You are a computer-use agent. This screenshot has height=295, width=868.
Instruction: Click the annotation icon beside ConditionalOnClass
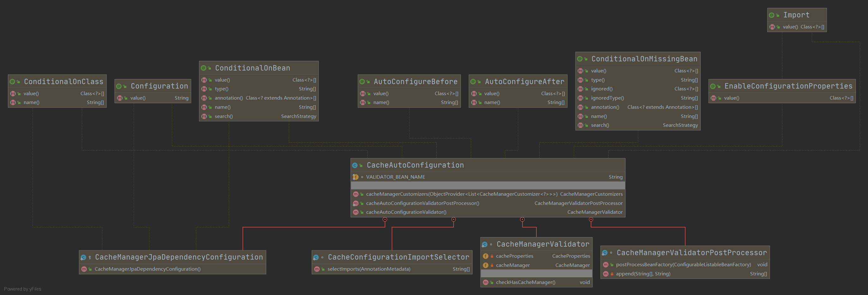12,82
